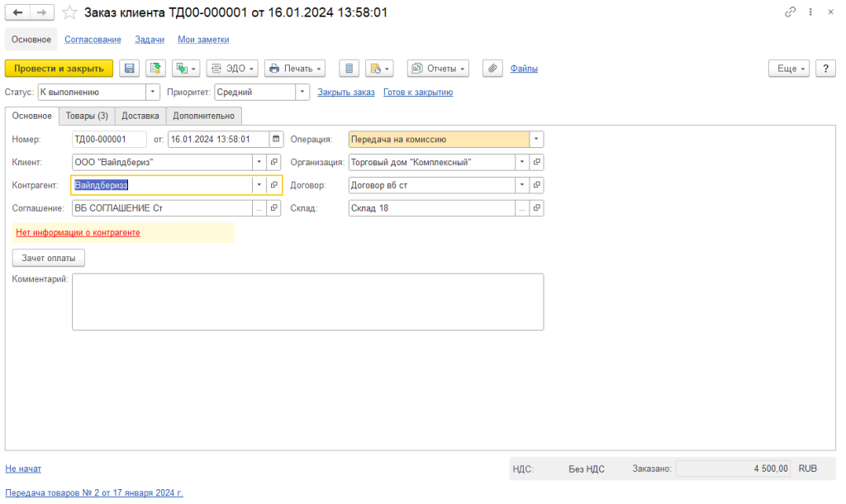Image resolution: width=846 pixels, height=504 pixels.
Task: Copy link to this document
Action: coord(790,12)
